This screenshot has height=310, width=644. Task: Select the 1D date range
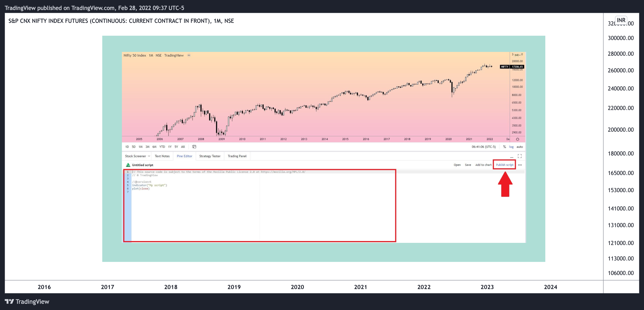(x=127, y=147)
